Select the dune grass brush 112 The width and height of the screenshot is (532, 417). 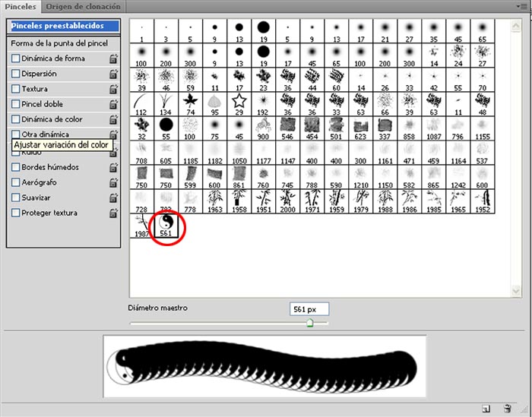142,104
